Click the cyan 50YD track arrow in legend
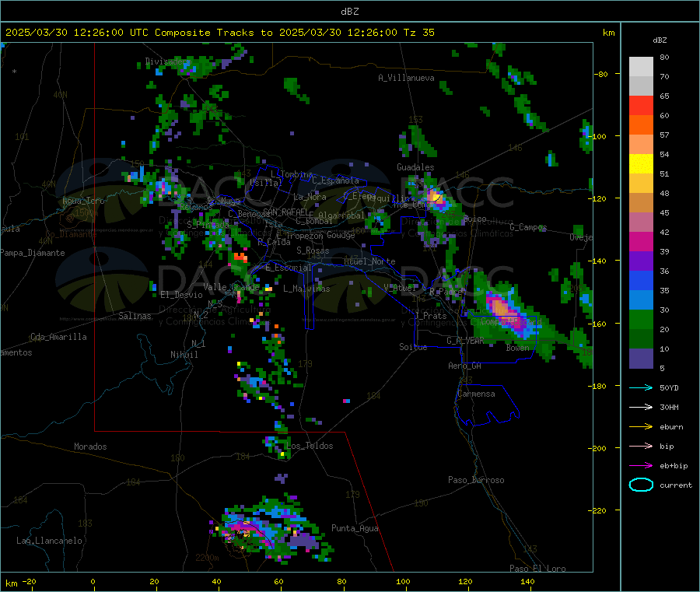Viewport: 700px width, 592px height. coord(641,387)
